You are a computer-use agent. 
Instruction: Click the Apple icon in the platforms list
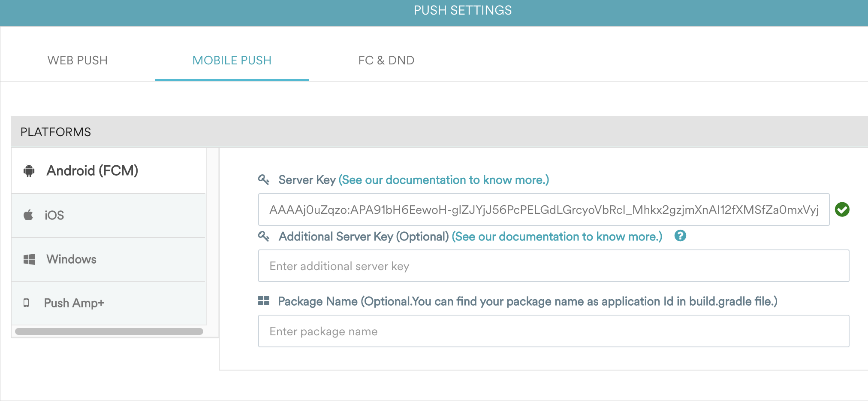click(x=28, y=215)
